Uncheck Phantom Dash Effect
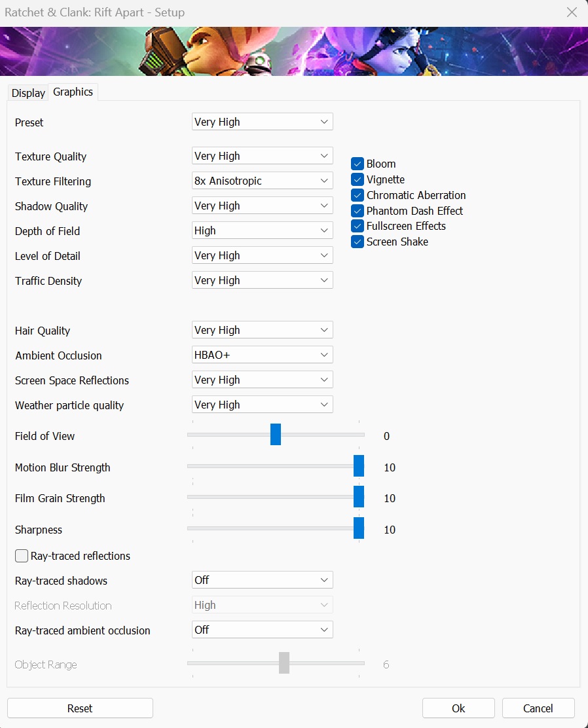The image size is (588, 728). pos(357,211)
